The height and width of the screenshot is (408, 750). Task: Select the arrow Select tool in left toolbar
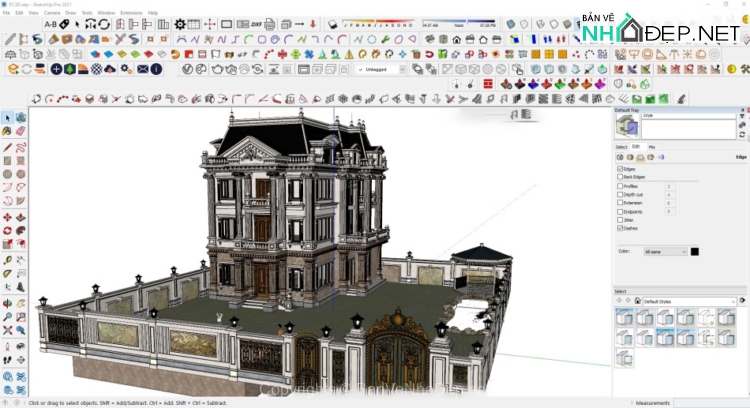click(x=8, y=118)
